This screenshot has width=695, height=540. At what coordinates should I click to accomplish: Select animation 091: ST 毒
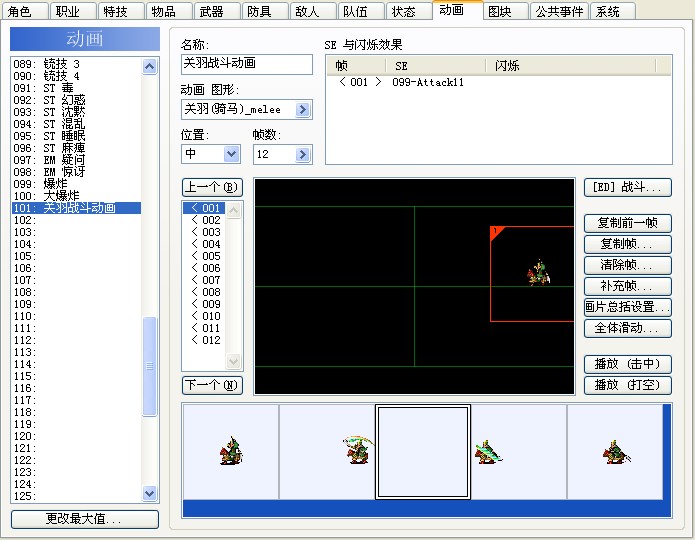[x=76, y=88]
